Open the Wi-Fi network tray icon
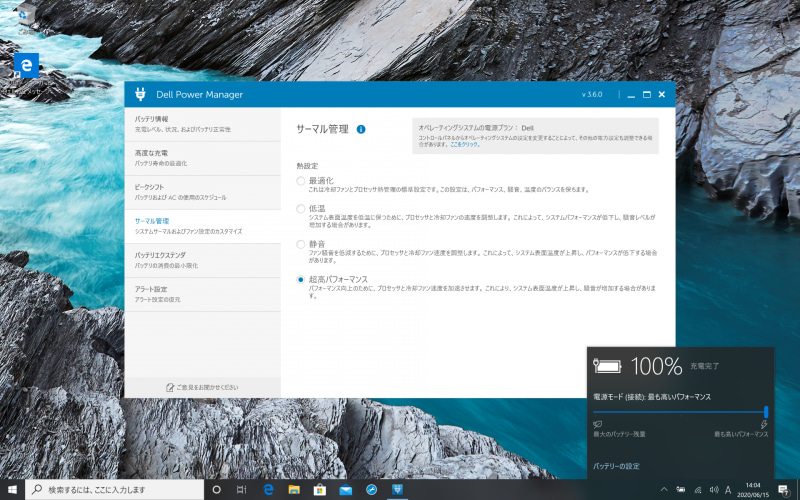This screenshot has height=500, width=800. (x=697, y=490)
